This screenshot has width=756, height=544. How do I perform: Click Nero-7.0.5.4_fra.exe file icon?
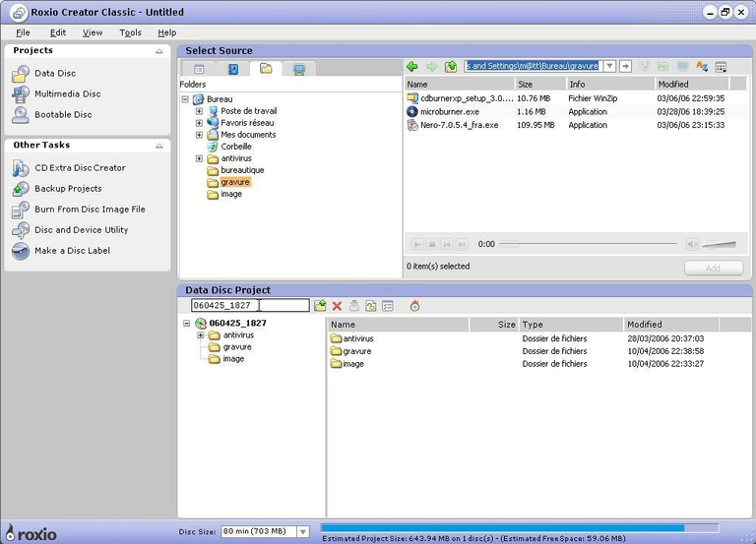coord(412,125)
